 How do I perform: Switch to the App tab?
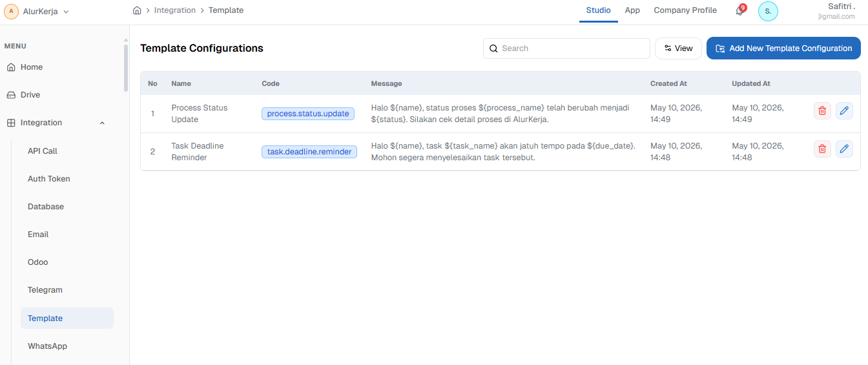(632, 10)
